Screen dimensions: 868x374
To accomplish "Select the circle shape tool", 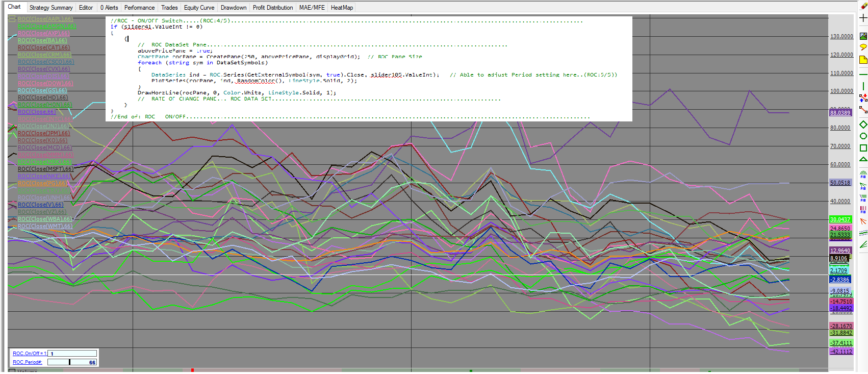I will (x=863, y=136).
